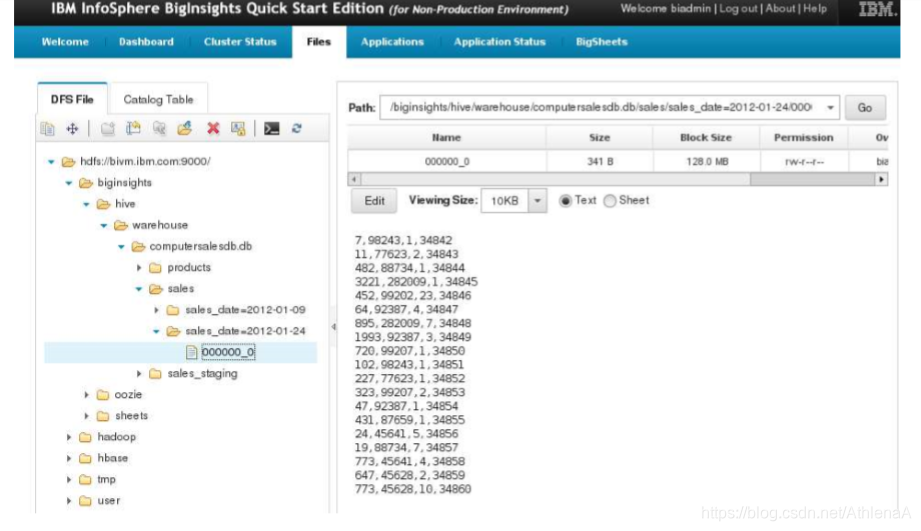Click the refresh tree icon
This screenshot has height=531, width=921.
tap(297, 128)
